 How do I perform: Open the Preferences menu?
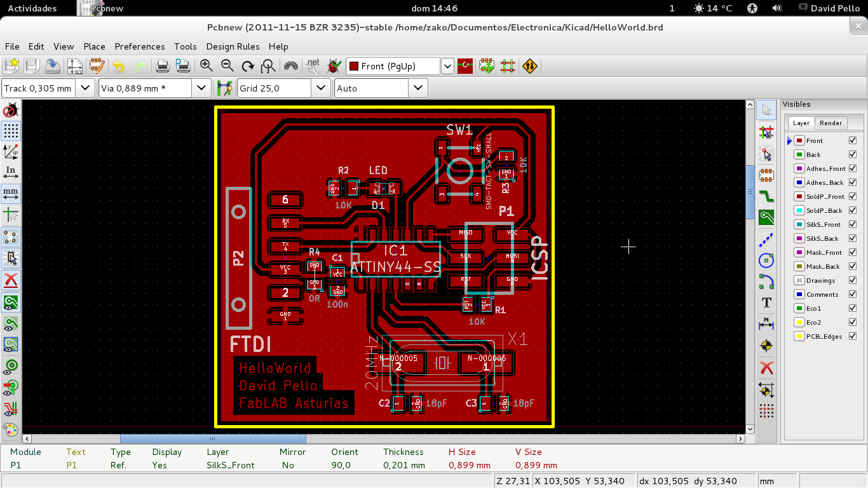(140, 46)
